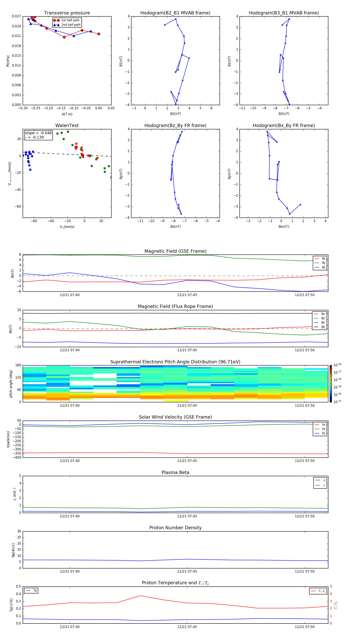Image resolution: width=351 pixels, height=644 pixels.
Task: Click 'Proton Number Density' plot title
Action: click(x=175, y=528)
